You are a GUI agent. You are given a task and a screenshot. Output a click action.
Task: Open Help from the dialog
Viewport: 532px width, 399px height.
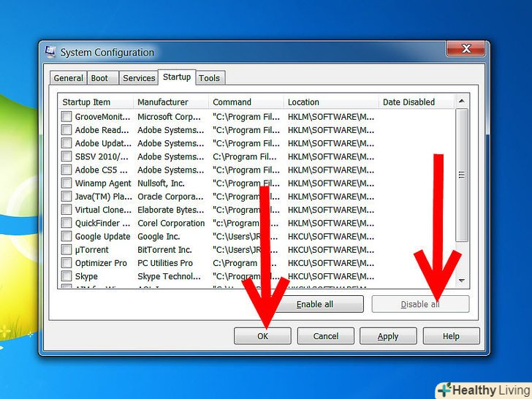(x=452, y=336)
